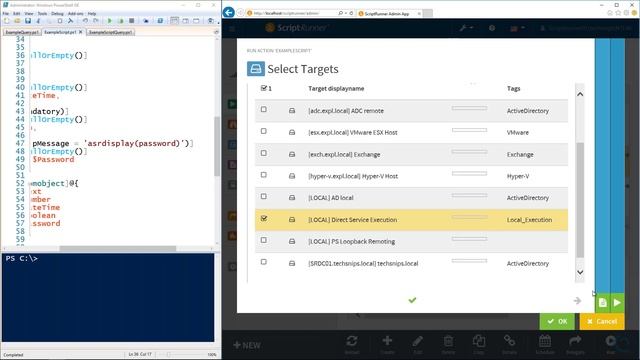Uncheck Direct Service Execution checkbox
The width and height of the screenshot is (640, 360).
click(264, 218)
